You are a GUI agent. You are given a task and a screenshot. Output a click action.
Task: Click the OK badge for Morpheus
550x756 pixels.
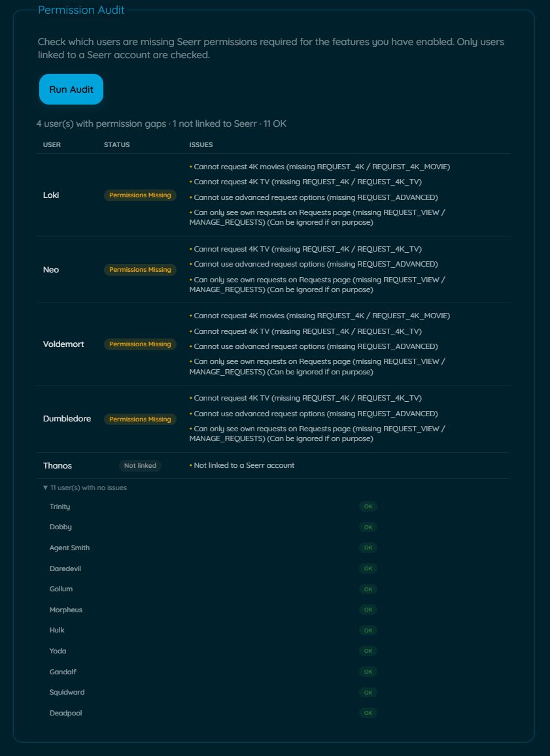[x=368, y=610]
